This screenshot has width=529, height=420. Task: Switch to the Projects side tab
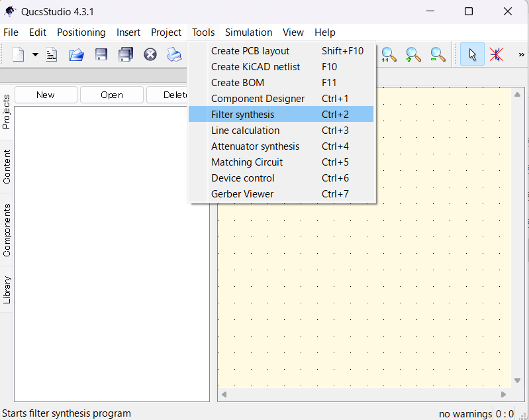7,112
